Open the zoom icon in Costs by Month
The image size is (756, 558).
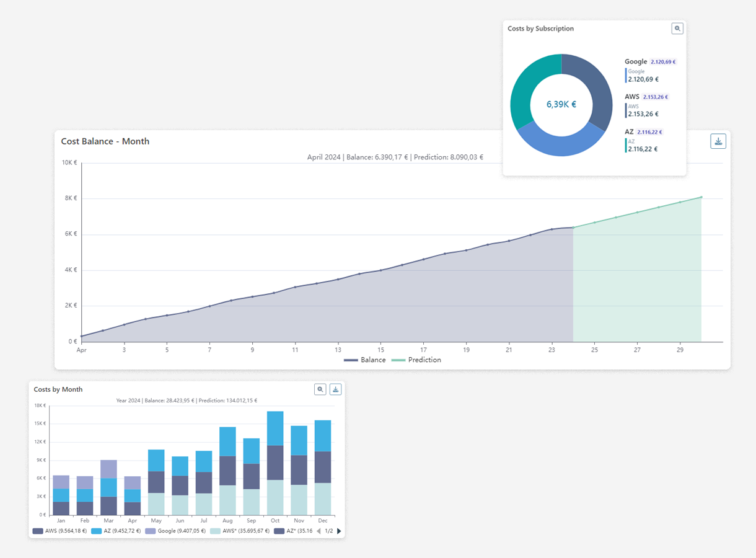click(320, 389)
